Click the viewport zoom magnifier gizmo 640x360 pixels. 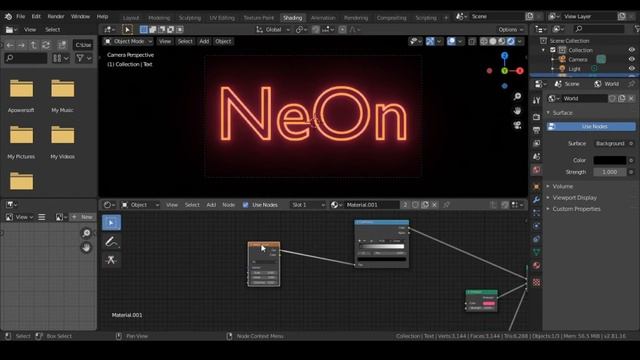(x=517, y=96)
